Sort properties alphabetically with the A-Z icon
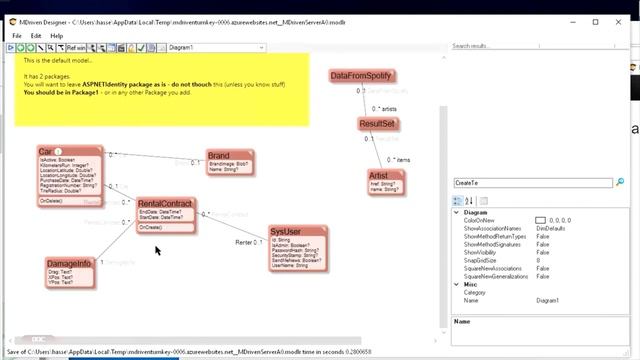Image resolution: width=640 pixels, height=360 pixels. tap(469, 201)
